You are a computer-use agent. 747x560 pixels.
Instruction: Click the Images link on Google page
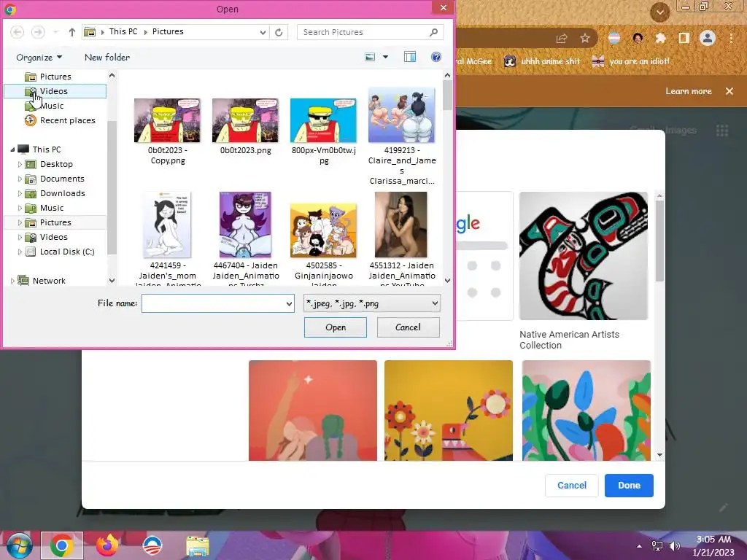click(x=681, y=130)
